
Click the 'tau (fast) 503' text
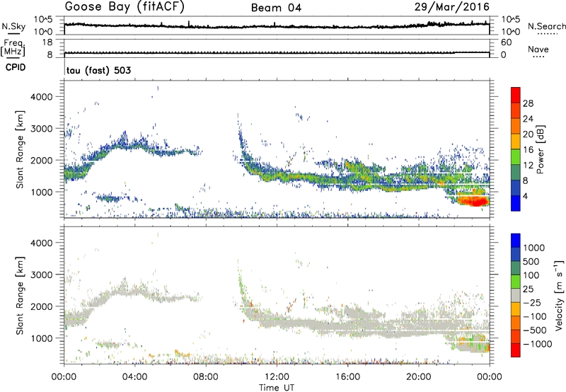98,70
